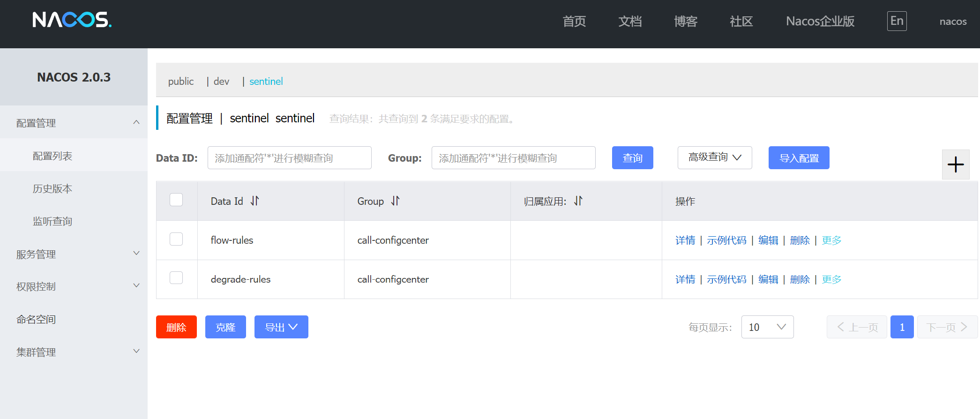Click 删除 link for degrade-rules

coord(800,279)
